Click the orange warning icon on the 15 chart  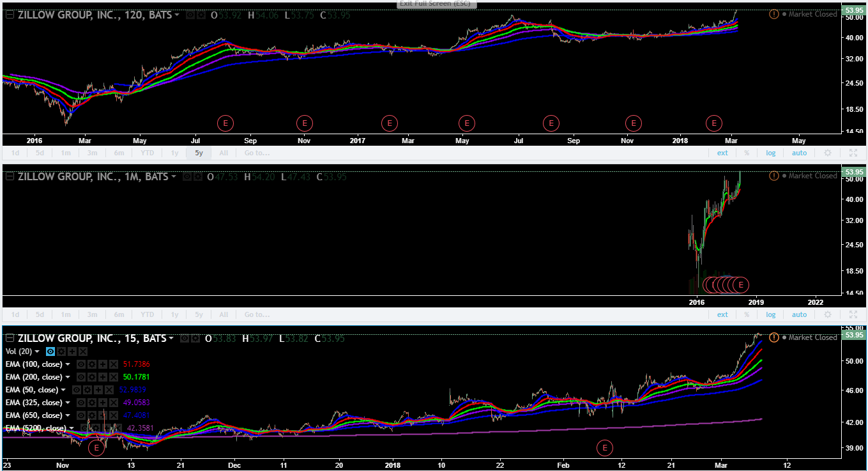pos(774,337)
